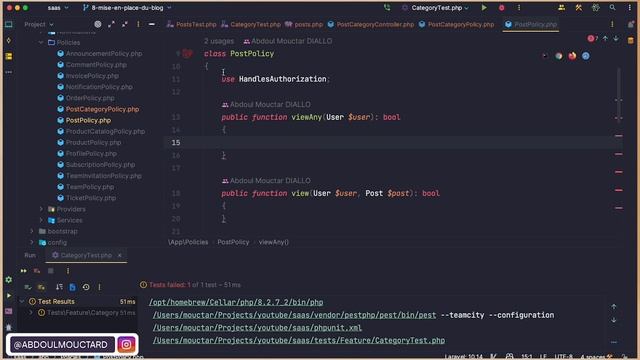Expand the config folder
This screenshot has width=640, height=360.
point(32,242)
